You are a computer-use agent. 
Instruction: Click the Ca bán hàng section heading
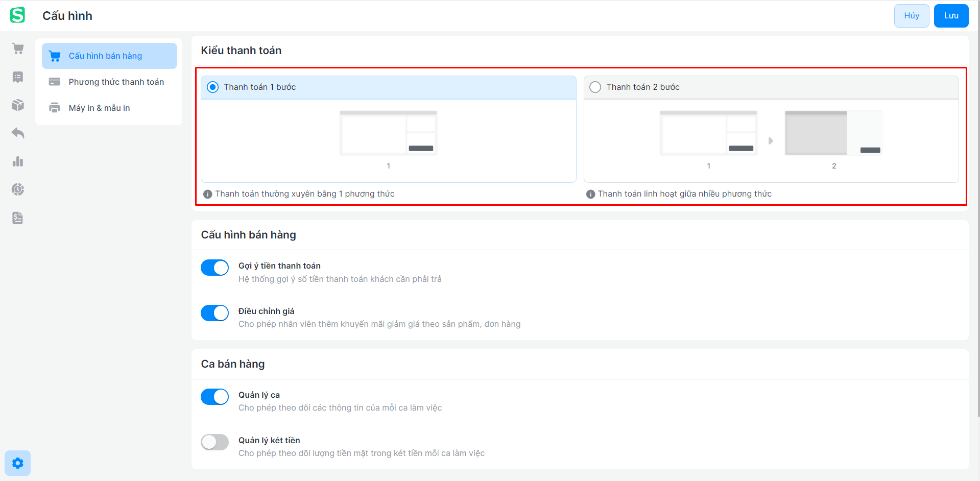tap(233, 364)
